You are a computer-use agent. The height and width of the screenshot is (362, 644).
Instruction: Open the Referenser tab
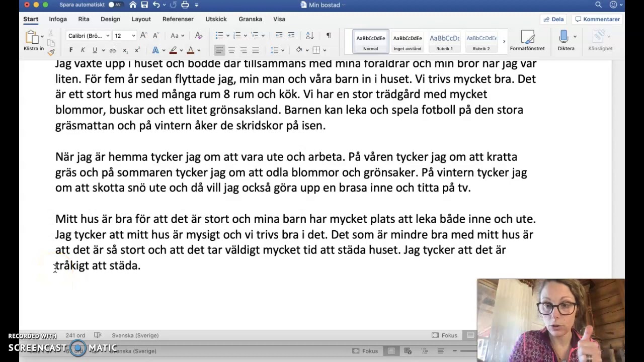point(178,19)
